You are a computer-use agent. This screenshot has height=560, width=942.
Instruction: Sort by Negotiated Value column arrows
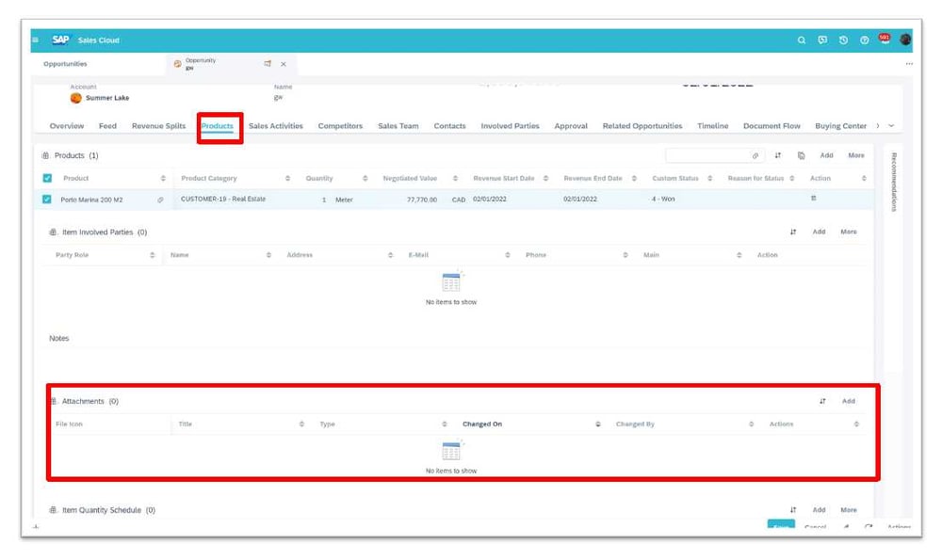(x=455, y=178)
